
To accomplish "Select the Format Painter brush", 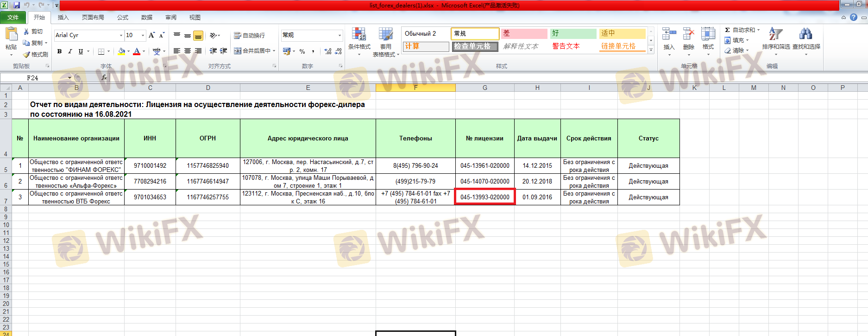I will pyautogui.click(x=27, y=54).
